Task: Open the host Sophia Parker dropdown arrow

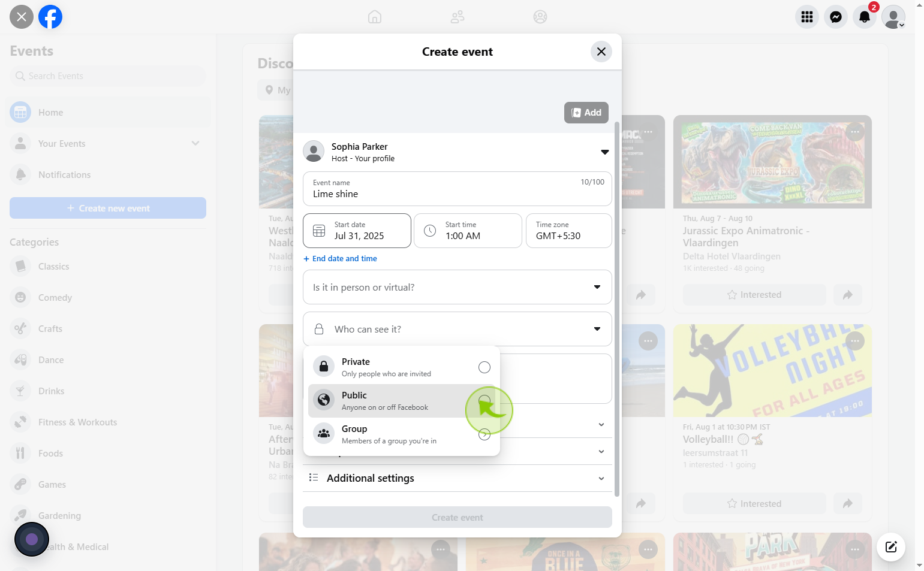Action: coord(605,152)
